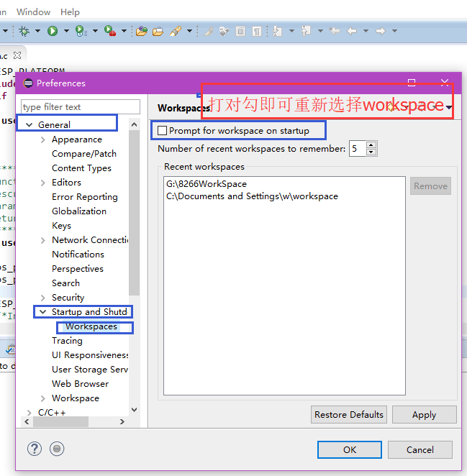
Task: Click the OK button
Action: 350,449
